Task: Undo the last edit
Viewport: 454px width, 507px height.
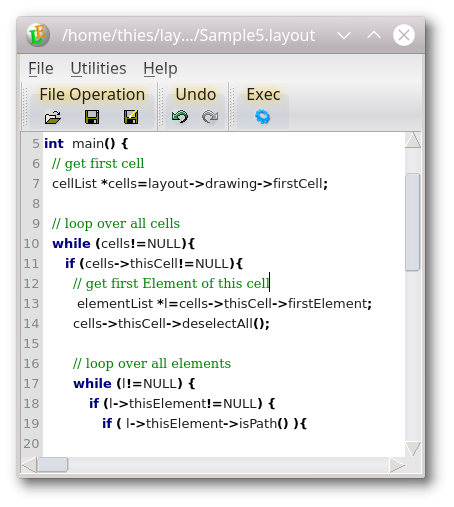Action: (x=180, y=117)
